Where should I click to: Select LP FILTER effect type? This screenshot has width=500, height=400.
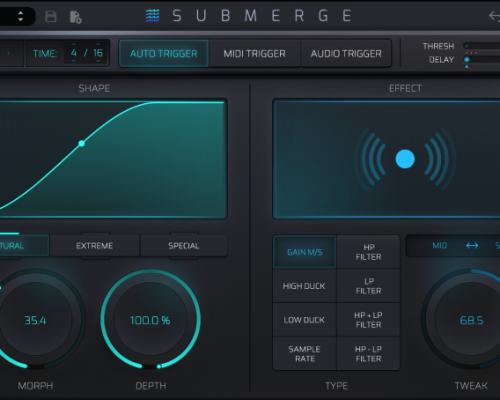[368, 286]
